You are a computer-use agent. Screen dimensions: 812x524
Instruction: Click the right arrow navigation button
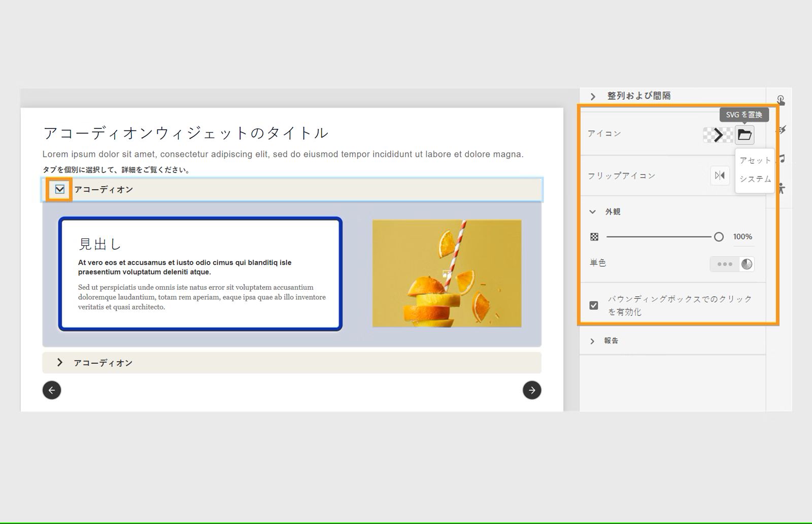click(x=531, y=390)
